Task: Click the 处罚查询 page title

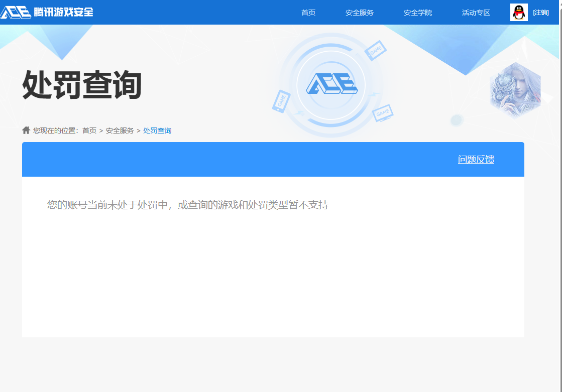Action: click(x=80, y=85)
